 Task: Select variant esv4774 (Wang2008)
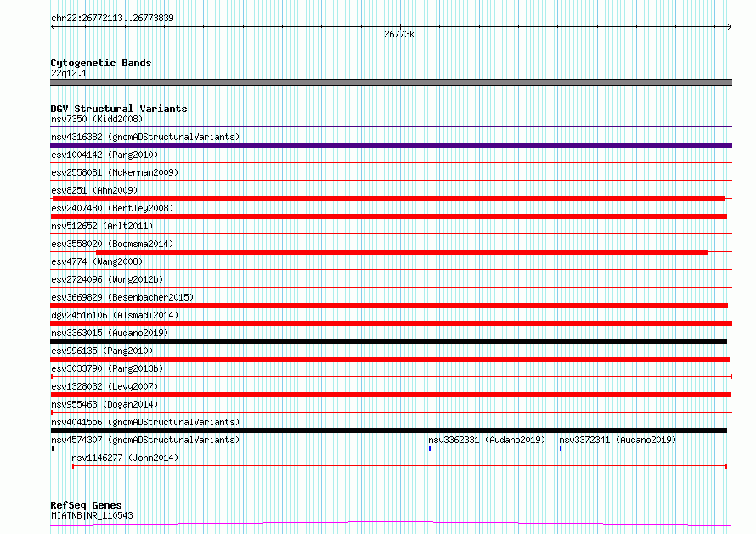(x=97, y=261)
